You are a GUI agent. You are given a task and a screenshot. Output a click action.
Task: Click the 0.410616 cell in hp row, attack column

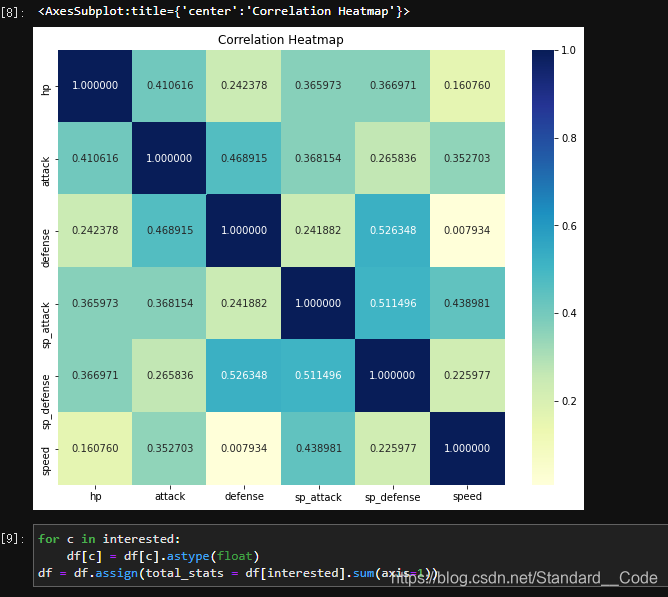[x=169, y=86]
